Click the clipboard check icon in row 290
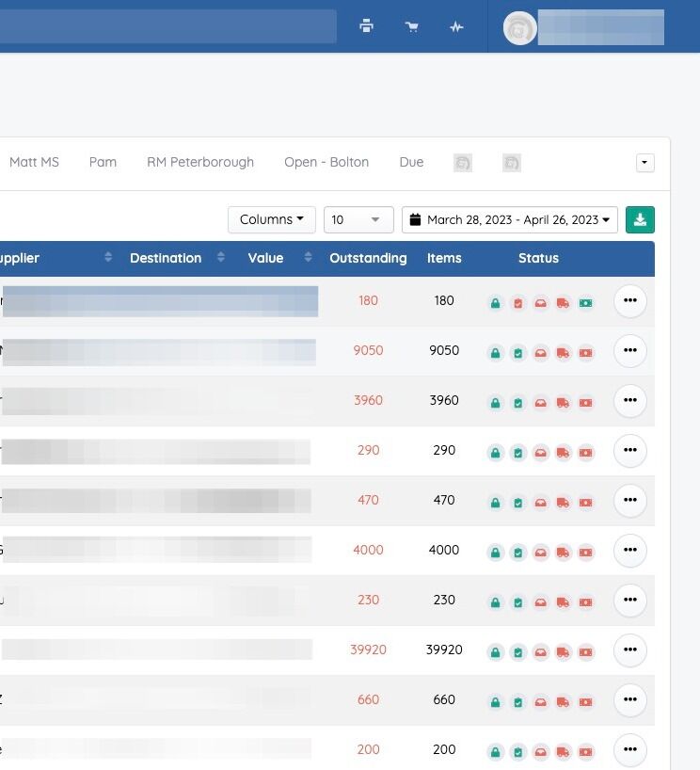The image size is (700, 770). point(517,453)
